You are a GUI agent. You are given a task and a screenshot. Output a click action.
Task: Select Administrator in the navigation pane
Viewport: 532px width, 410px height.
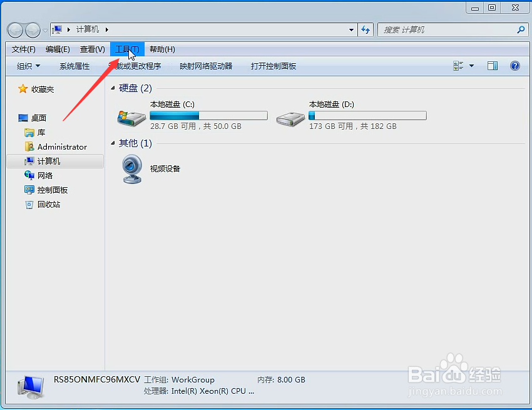[62, 147]
